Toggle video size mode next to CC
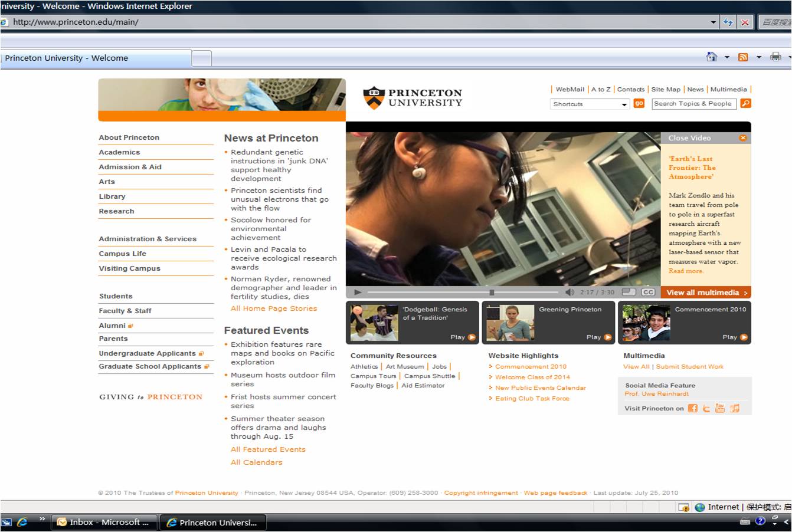The width and height of the screenshot is (792, 532). 629,292
